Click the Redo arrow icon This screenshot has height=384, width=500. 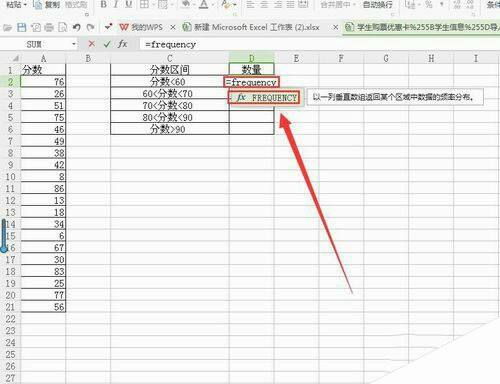point(90,27)
